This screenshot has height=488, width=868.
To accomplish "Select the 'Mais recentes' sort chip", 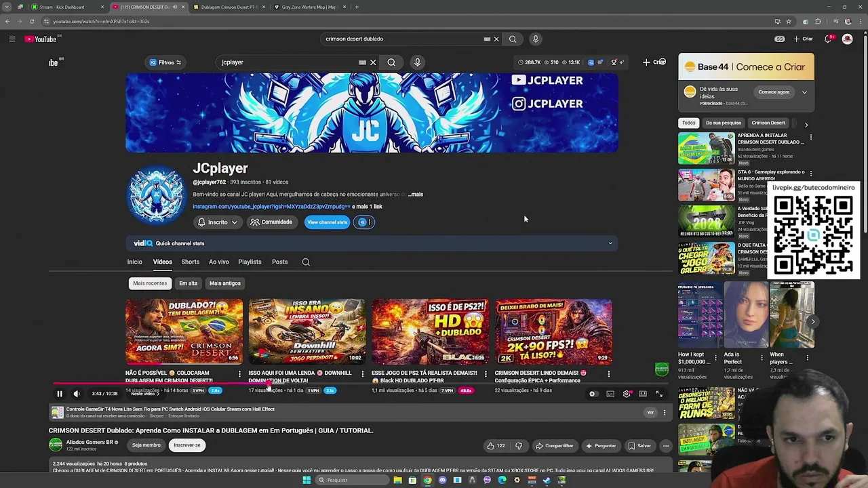I will (x=150, y=283).
